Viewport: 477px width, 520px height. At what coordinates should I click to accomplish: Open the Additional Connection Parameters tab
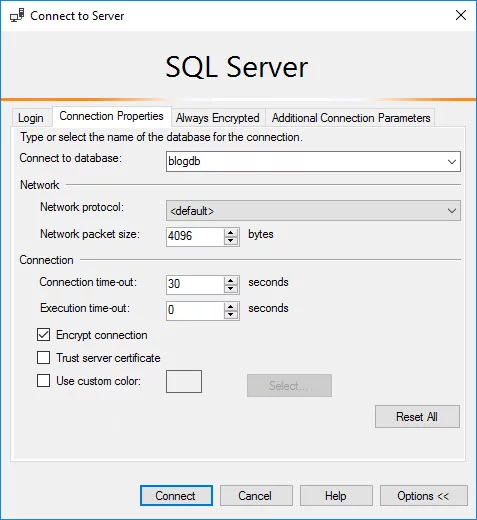pyautogui.click(x=351, y=118)
